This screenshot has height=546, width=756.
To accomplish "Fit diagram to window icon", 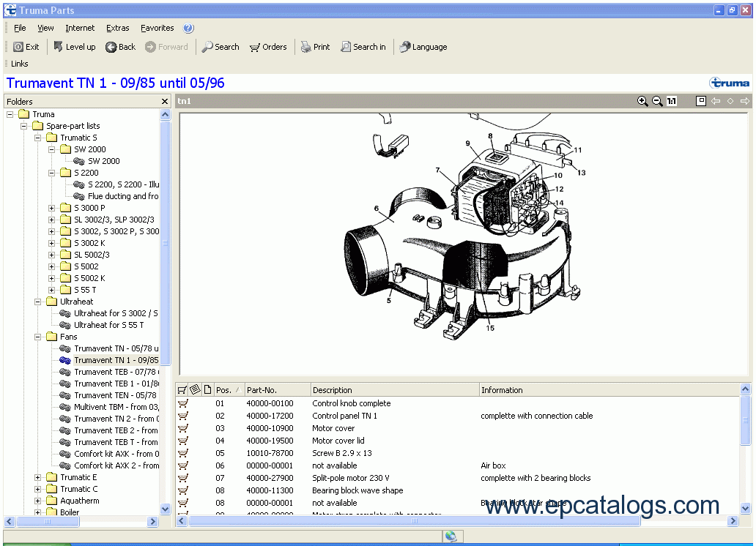I will click(x=701, y=101).
